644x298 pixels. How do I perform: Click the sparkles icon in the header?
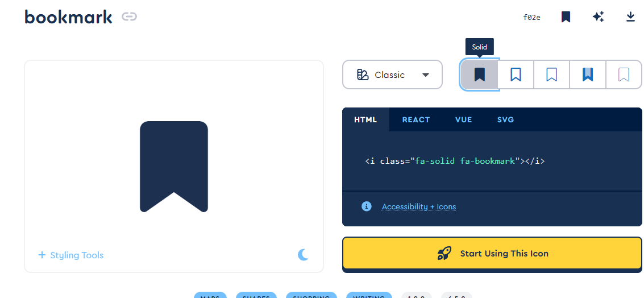point(598,17)
